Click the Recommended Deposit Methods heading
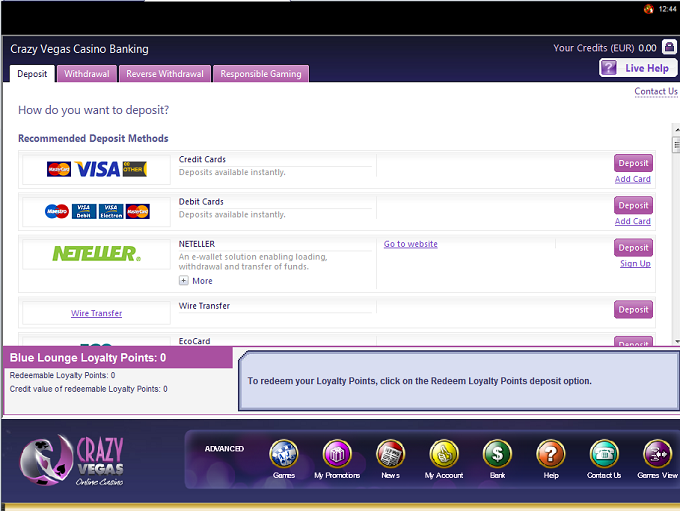 [x=93, y=138]
